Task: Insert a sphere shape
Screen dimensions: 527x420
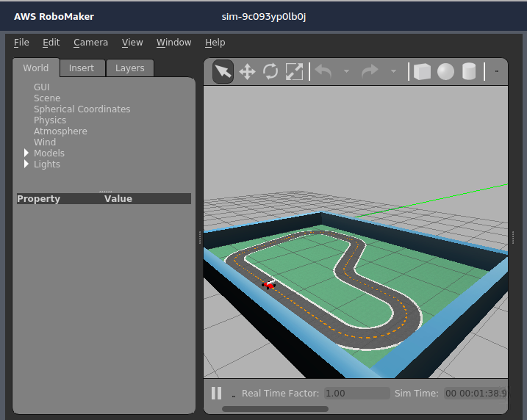Action: click(x=445, y=71)
